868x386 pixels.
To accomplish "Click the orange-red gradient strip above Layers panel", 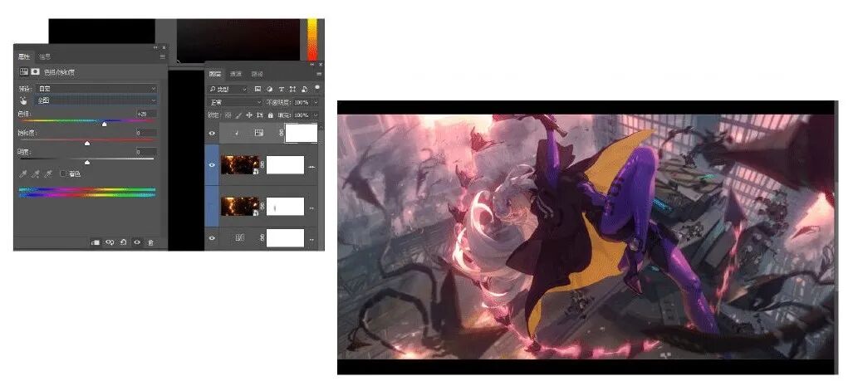I will coord(312,39).
